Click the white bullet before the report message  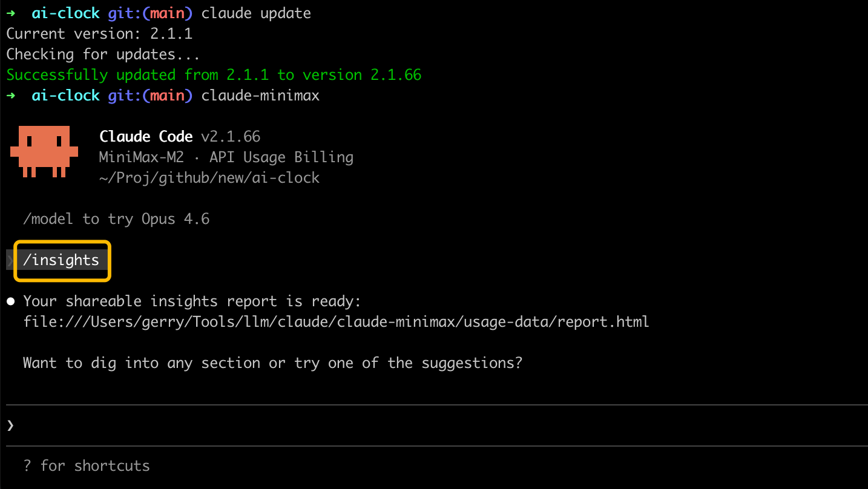tap(10, 301)
